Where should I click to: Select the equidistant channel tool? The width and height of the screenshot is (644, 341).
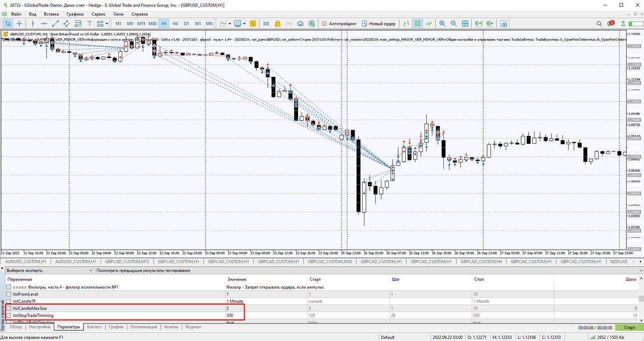67,23
